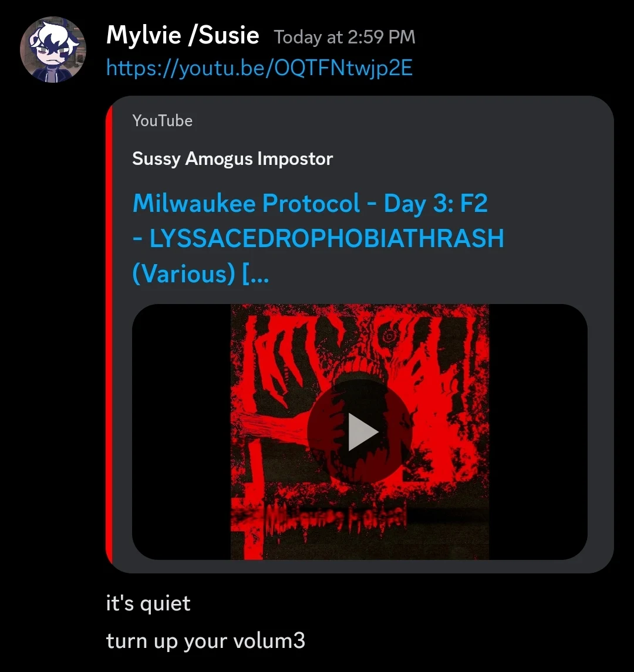Play the embedded YouTube video

tap(360, 431)
